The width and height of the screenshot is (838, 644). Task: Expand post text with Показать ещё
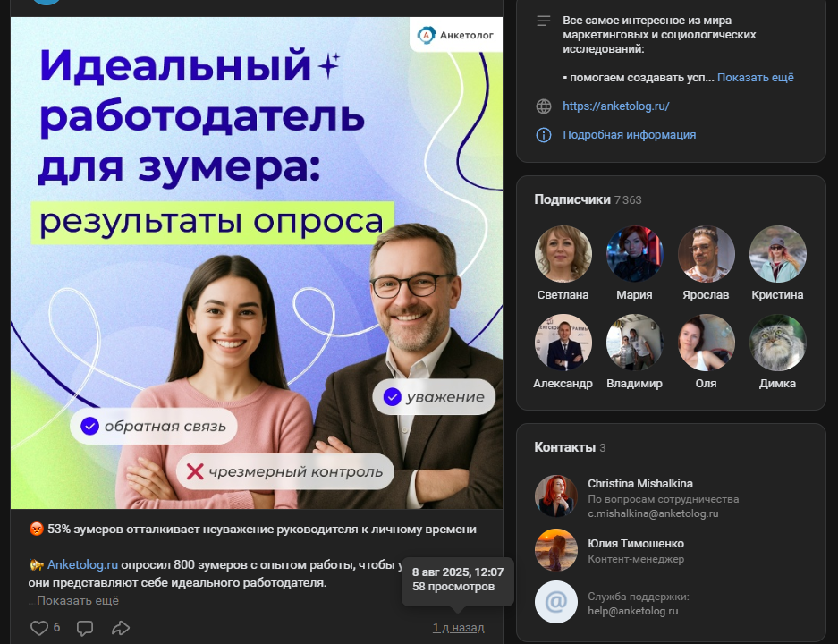(x=78, y=601)
